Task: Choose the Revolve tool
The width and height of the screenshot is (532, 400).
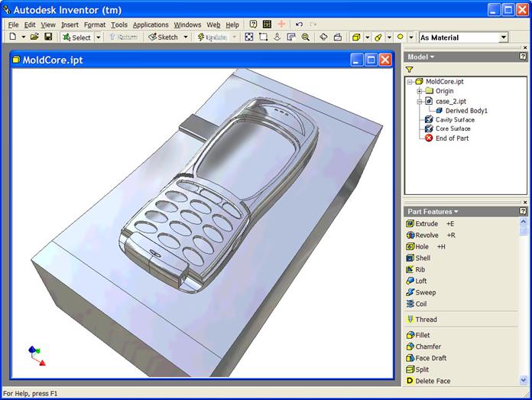Action: pyautogui.click(x=427, y=235)
